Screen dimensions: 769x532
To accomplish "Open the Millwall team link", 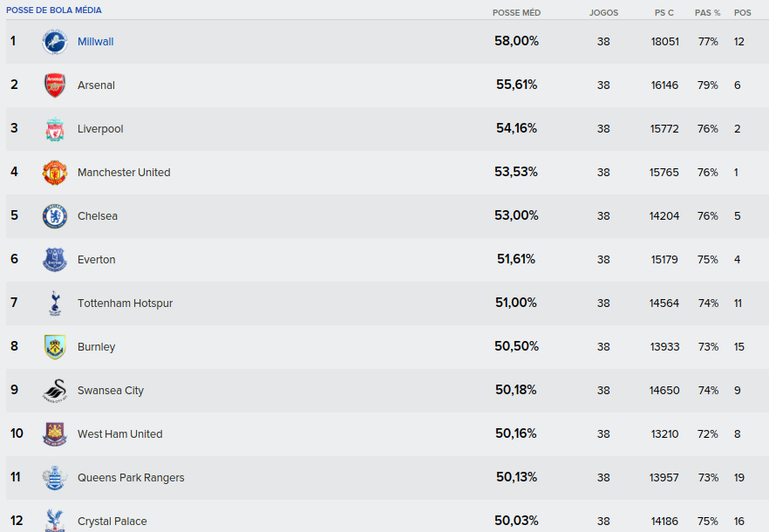I will [x=95, y=42].
